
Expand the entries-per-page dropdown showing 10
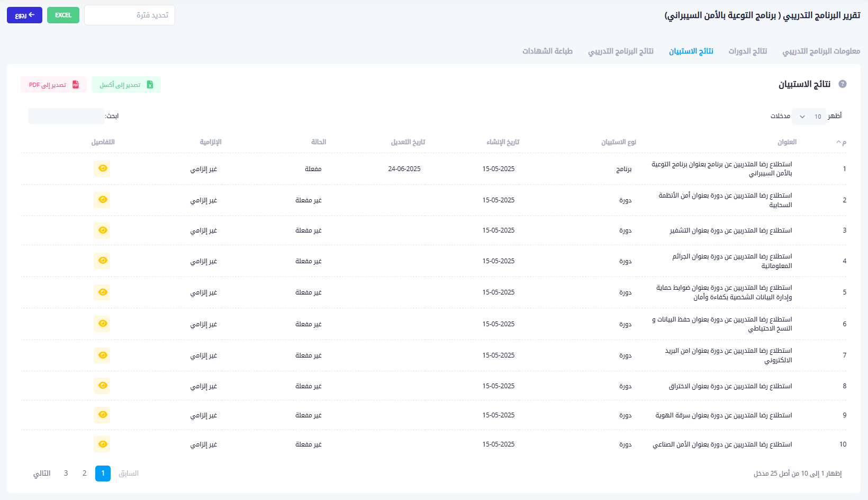click(x=808, y=117)
